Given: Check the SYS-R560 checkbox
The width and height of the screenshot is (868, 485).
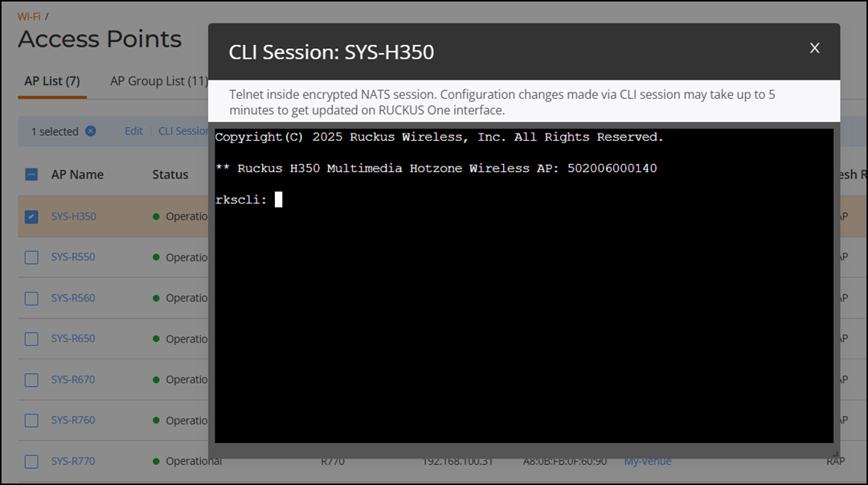Looking at the screenshot, I should pyautogui.click(x=31, y=298).
